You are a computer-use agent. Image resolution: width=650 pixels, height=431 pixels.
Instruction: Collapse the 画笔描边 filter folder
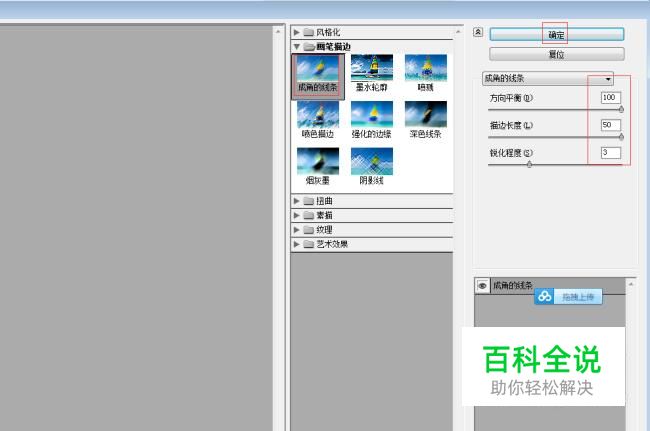[297, 46]
